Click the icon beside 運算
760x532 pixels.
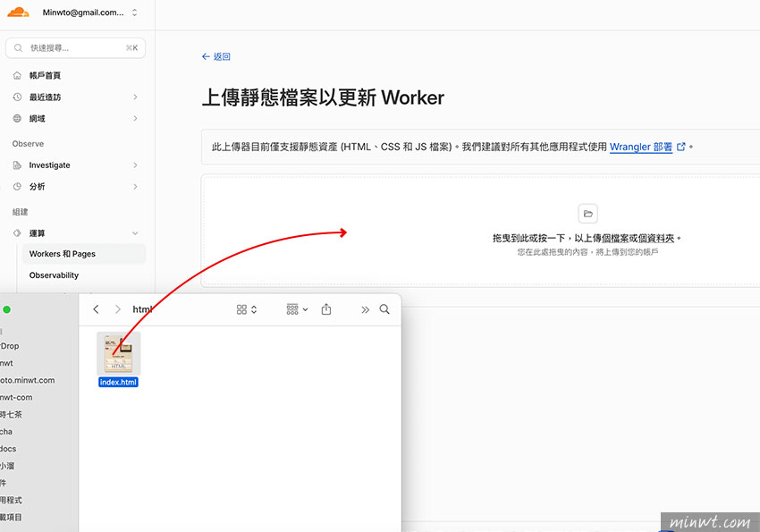(17, 233)
